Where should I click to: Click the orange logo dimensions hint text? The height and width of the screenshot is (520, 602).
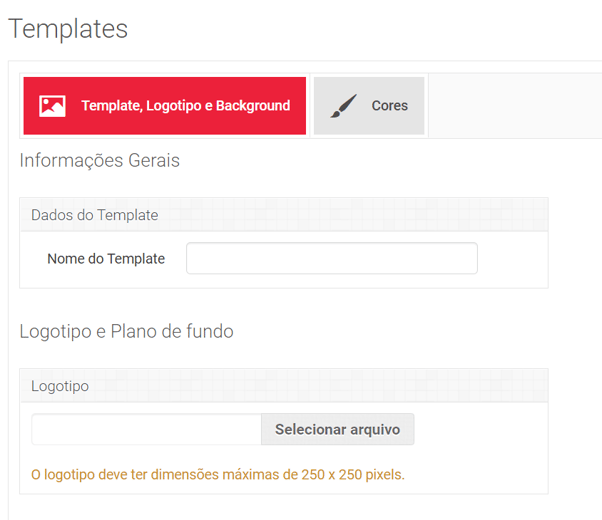[x=218, y=474]
